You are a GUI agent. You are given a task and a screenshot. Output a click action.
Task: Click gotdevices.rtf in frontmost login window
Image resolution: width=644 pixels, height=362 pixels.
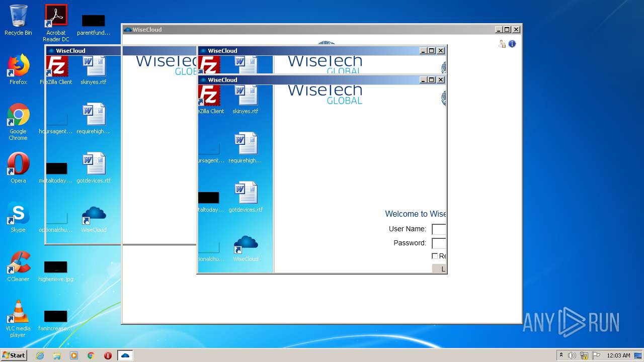tap(246, 197)
